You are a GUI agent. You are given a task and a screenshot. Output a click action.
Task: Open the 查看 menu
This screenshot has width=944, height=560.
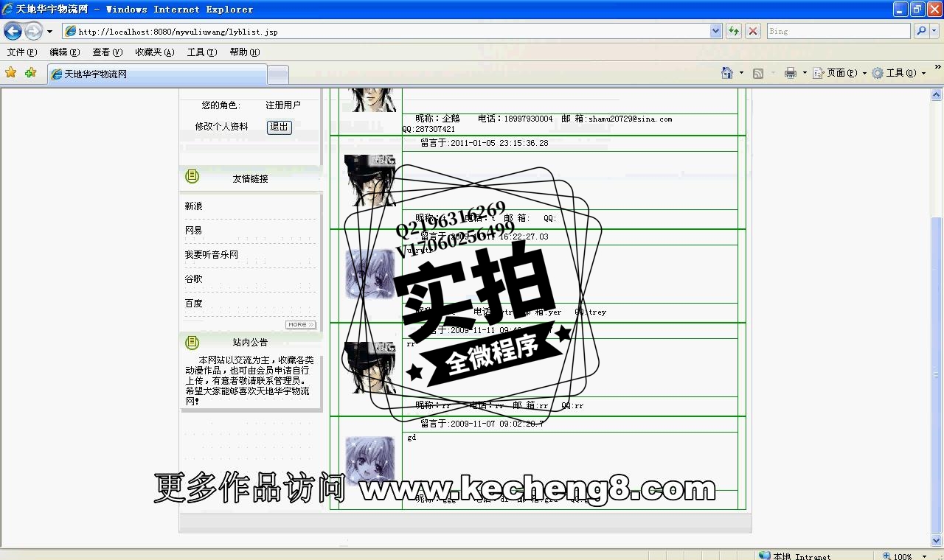click(107, 52)
